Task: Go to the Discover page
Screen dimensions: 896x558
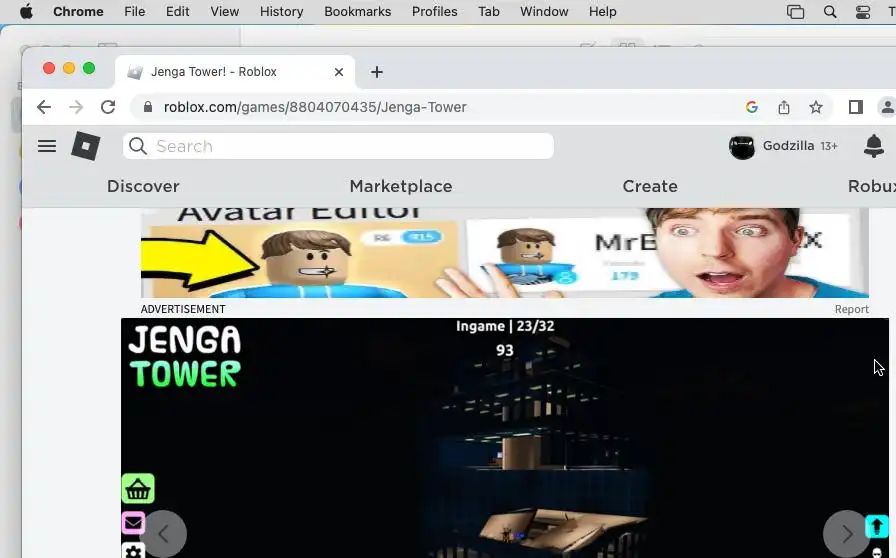Action: tap(143, 186)
